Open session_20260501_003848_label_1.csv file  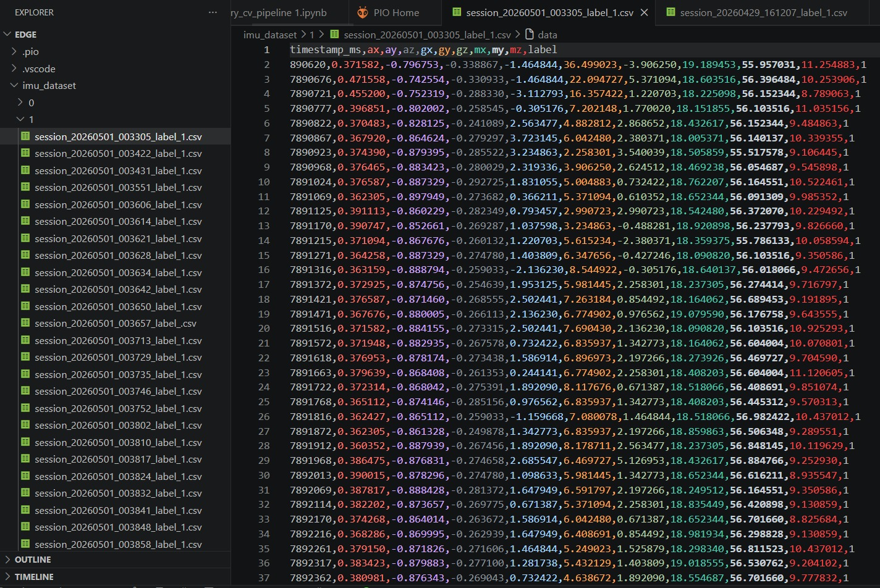coord(115,527)
